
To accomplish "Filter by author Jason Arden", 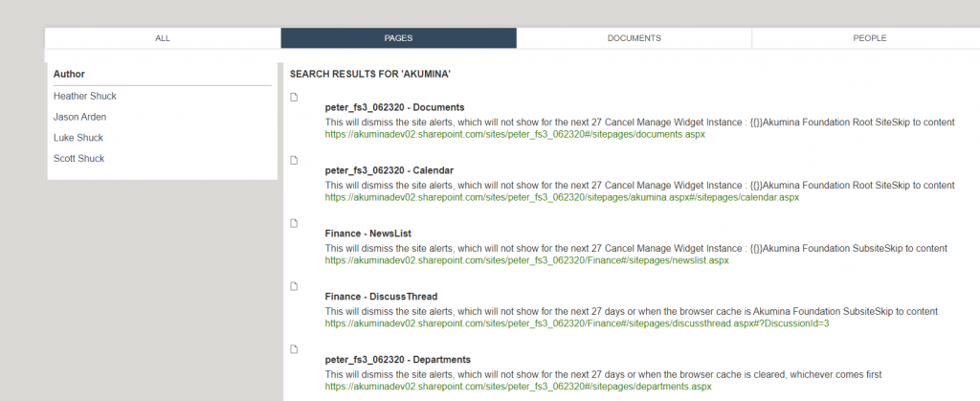I will [x=80, y=117].
